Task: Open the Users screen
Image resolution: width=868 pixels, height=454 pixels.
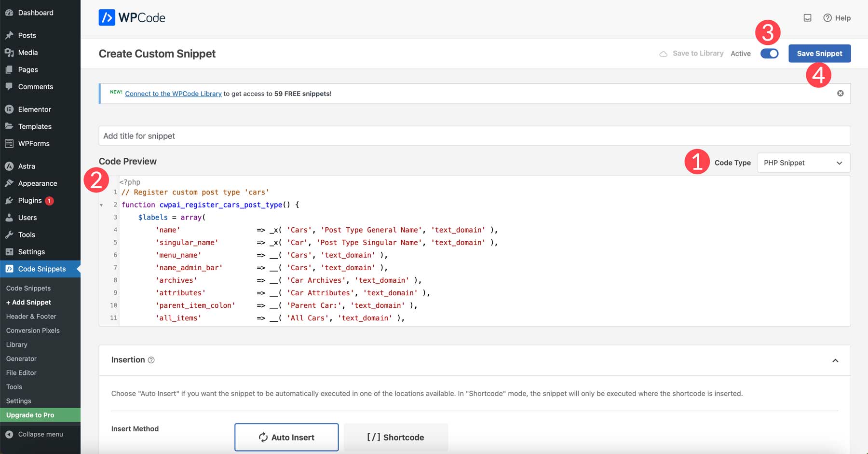Action: 27,217
